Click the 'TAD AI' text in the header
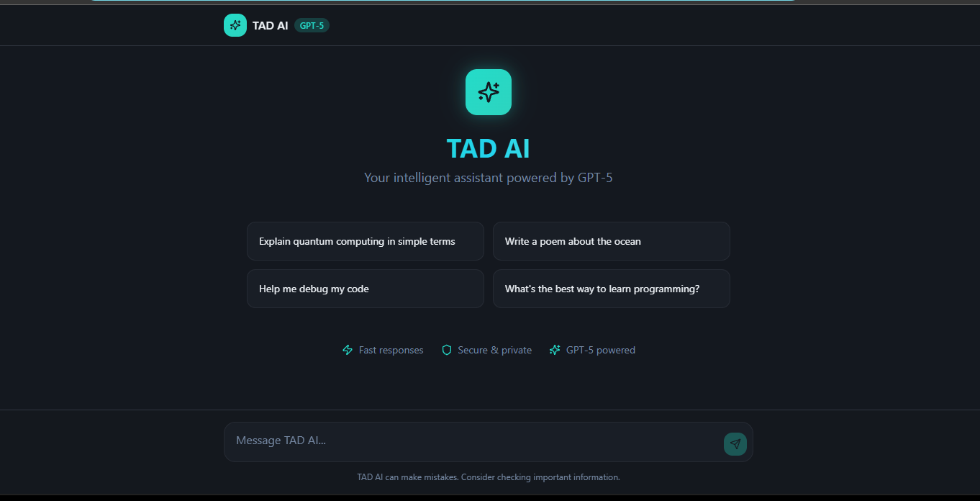Viewport: 980px width, 501px height. pyautogui.click(x=269, y=24)
